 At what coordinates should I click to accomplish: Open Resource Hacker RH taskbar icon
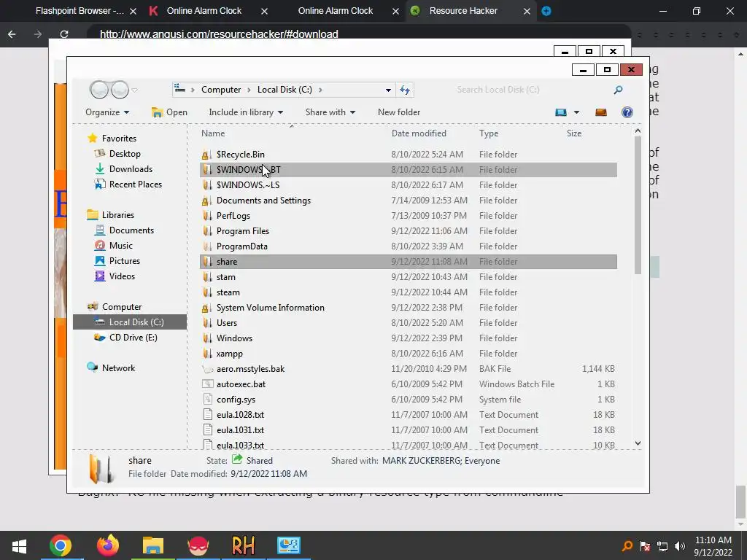click(243, 545)
